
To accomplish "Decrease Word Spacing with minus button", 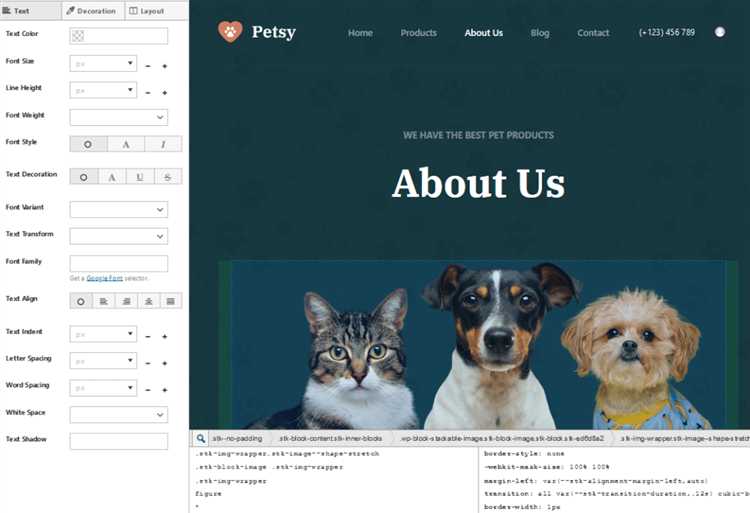I will [148, 390].
